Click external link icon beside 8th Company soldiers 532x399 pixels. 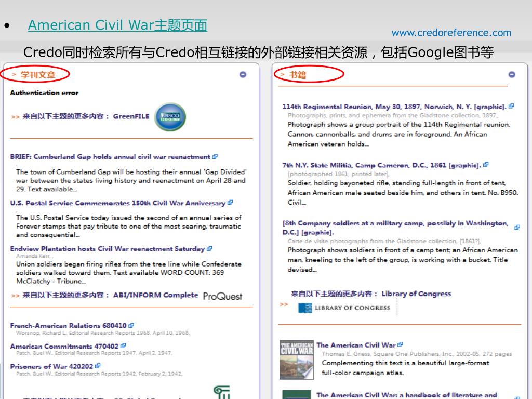tap(517, 227)
